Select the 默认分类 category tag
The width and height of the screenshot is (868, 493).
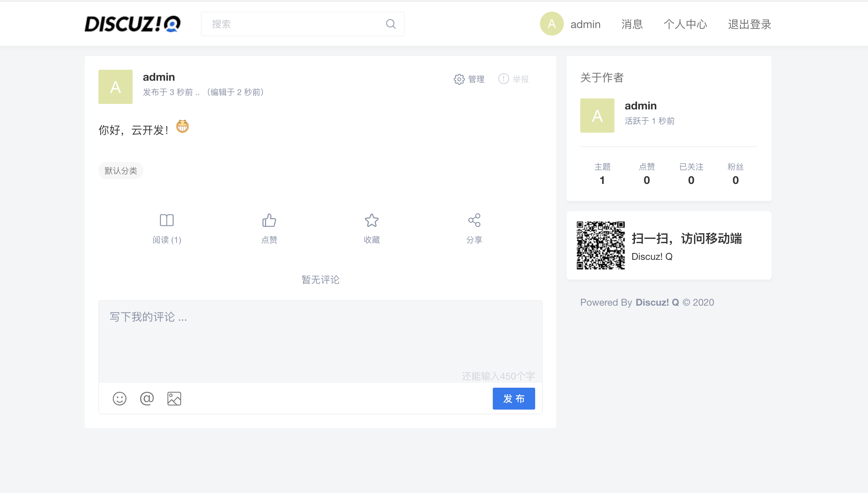click(x=121, y=170)
